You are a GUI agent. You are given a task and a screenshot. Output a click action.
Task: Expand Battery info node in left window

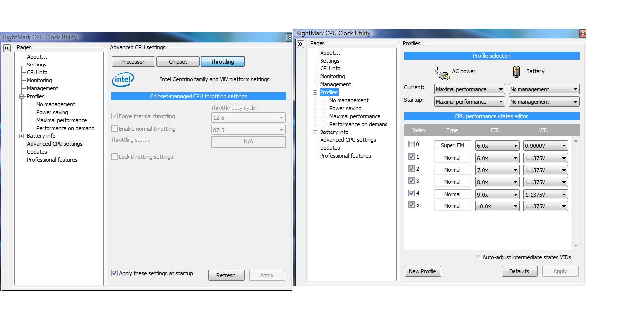point(22,136)
